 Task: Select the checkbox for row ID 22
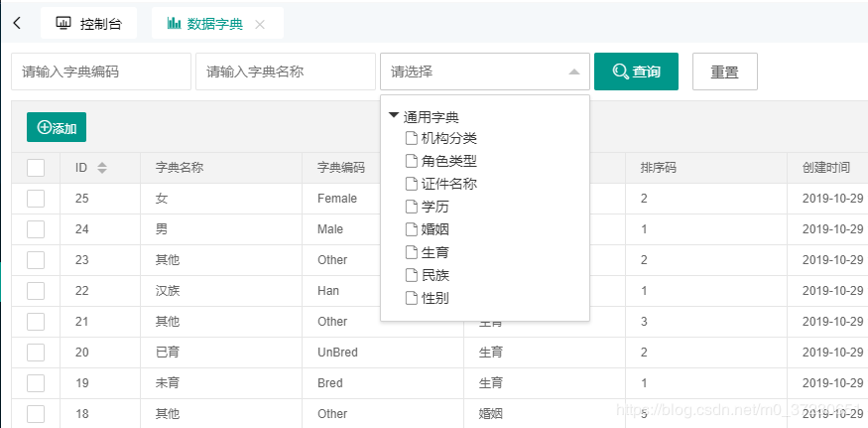(36, 291)
